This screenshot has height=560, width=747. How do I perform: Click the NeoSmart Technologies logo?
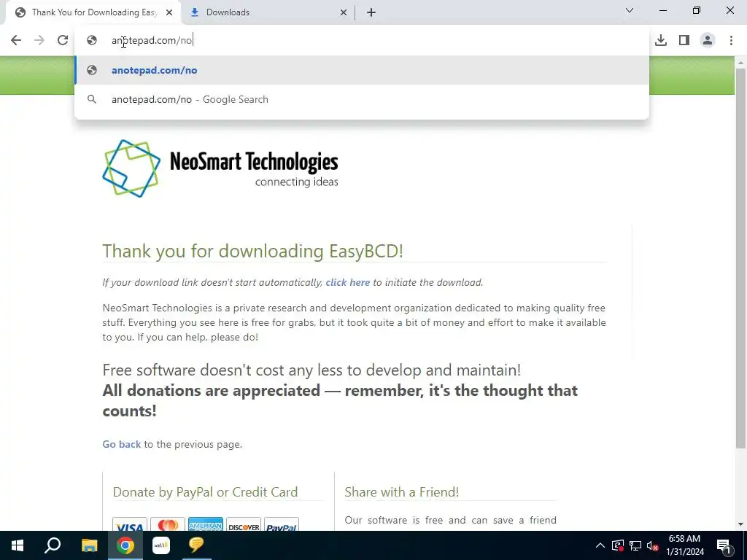(220, 168)
